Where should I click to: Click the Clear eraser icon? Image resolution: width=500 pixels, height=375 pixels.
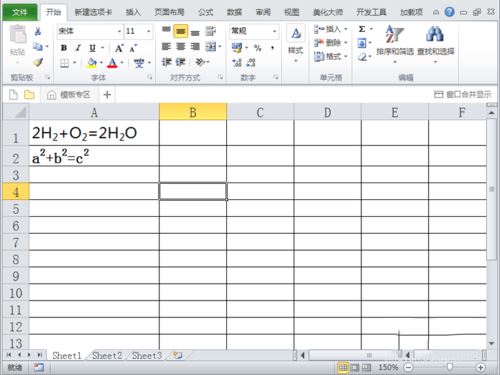pos(362,57)
